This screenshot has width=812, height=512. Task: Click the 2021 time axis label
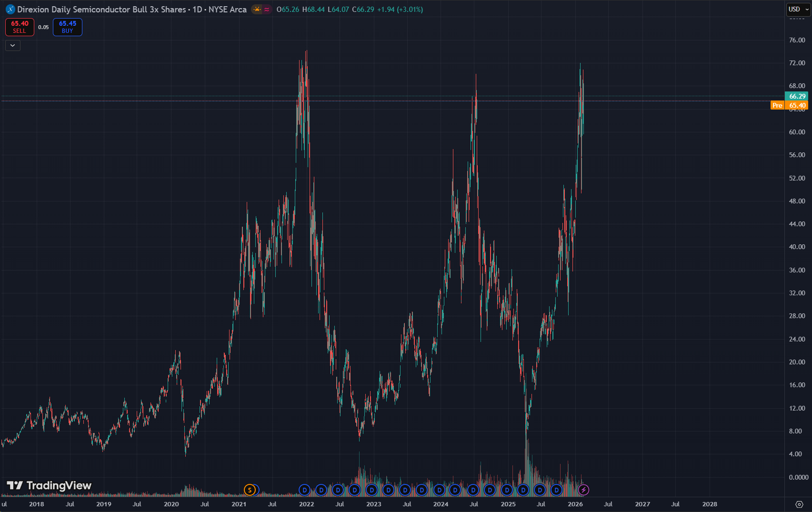tap(239, 504)
